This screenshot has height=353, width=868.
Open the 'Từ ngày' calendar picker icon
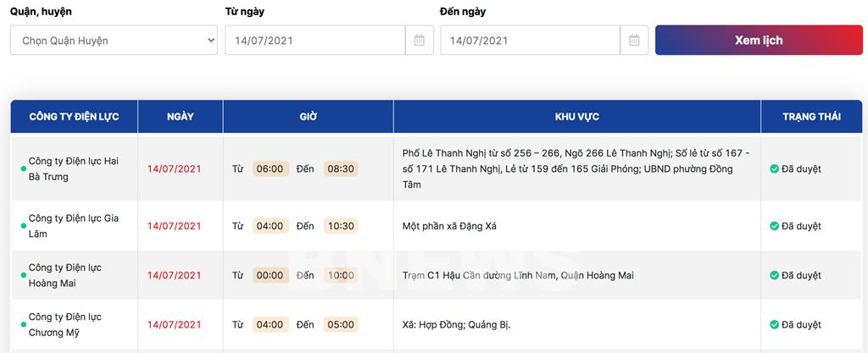[x=419, y=41]
